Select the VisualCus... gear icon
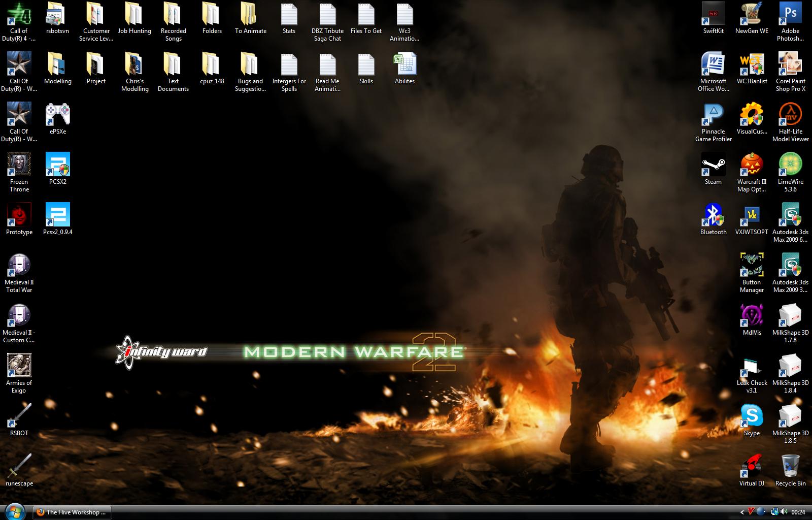This screenshot has height=520, width=812. coord(752,119)
